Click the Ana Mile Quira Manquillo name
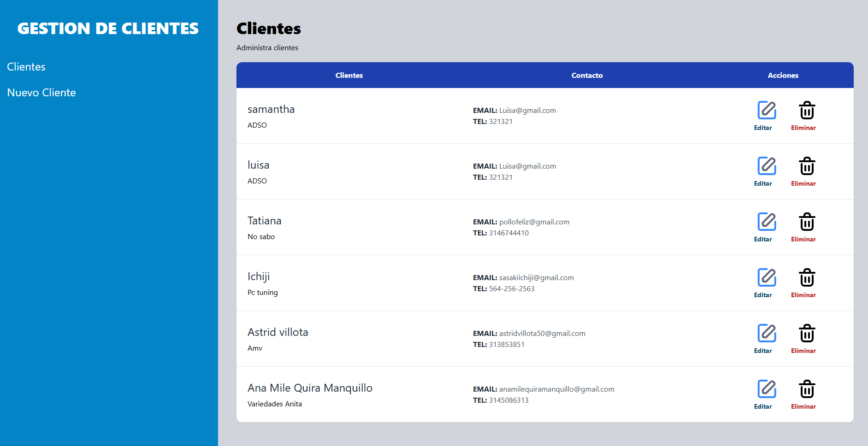868x446 pixels. pyautogui.click(x=310, y=388)
